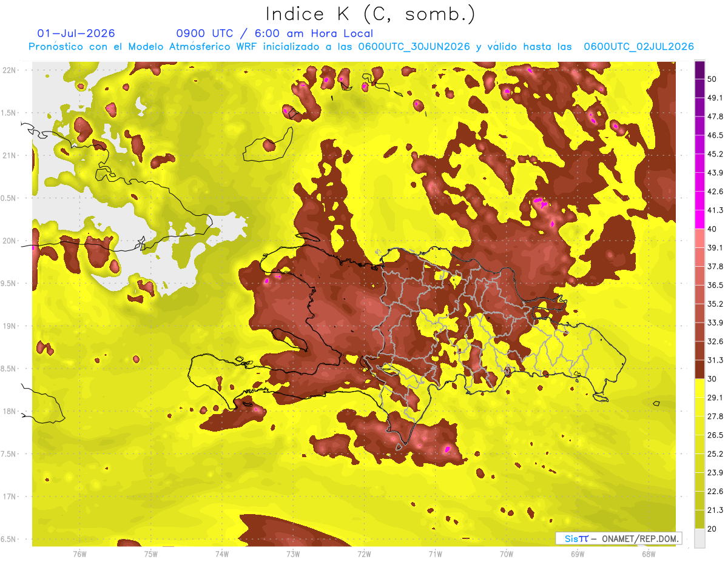Click the 8.5N latitude axis label
The width and height of the screenshot is (728, 562).
[8, 369]
